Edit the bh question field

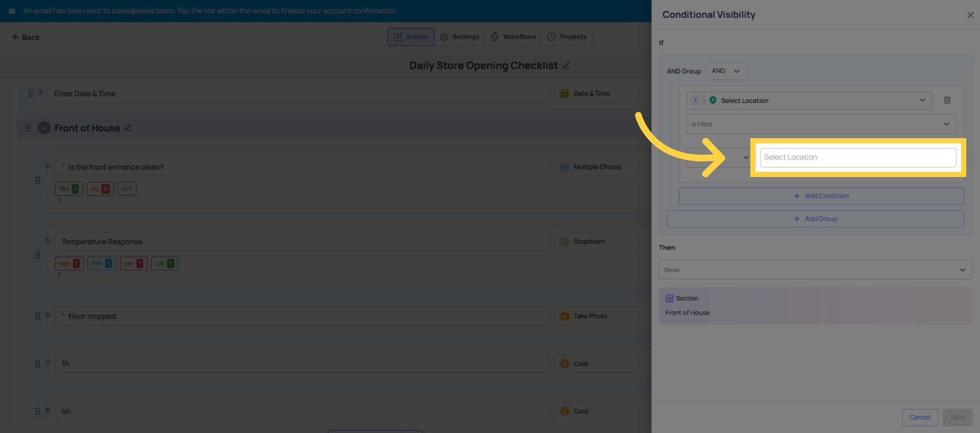[x=302, y=411]
